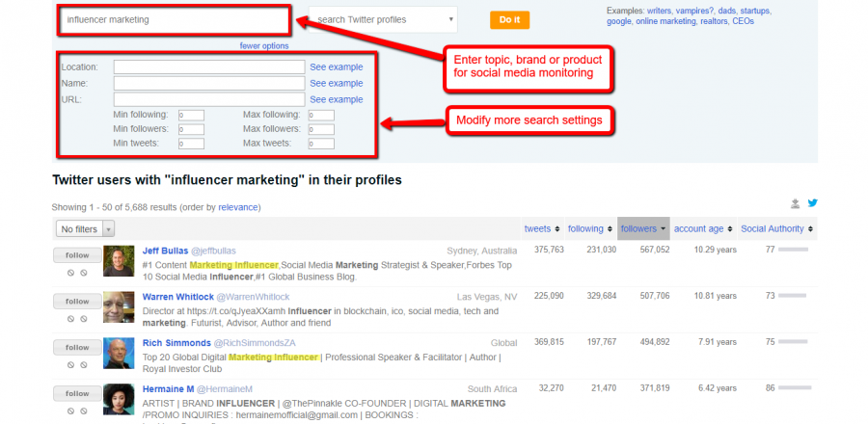Sort results by tweets column header
This screenshot has width=868, height=424.
537,228
